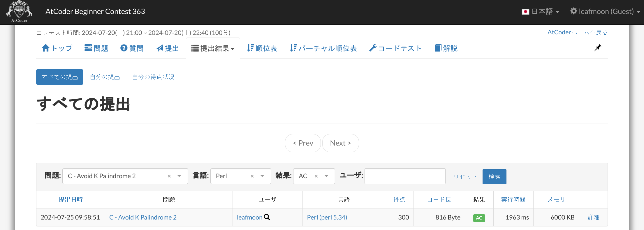Open the 詳細 details link
The image size is (644, 230).
coord(593,217)
